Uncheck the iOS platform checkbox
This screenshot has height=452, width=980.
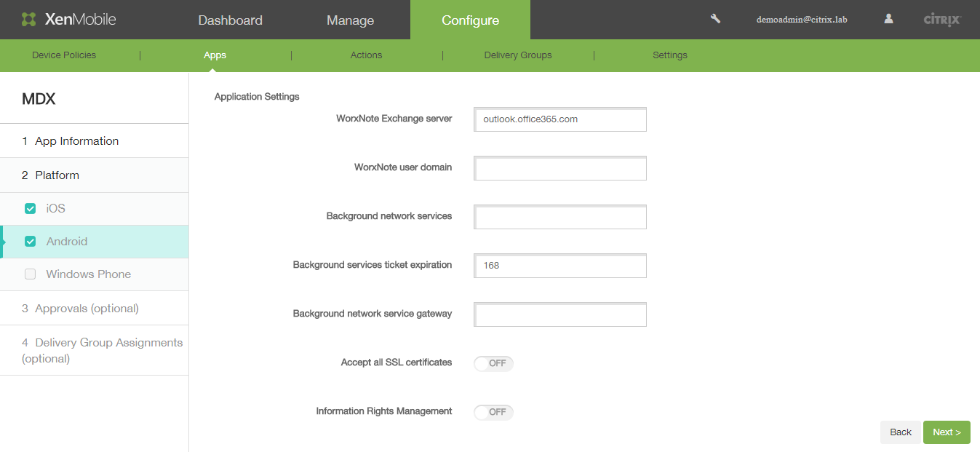tap(31, 209)
